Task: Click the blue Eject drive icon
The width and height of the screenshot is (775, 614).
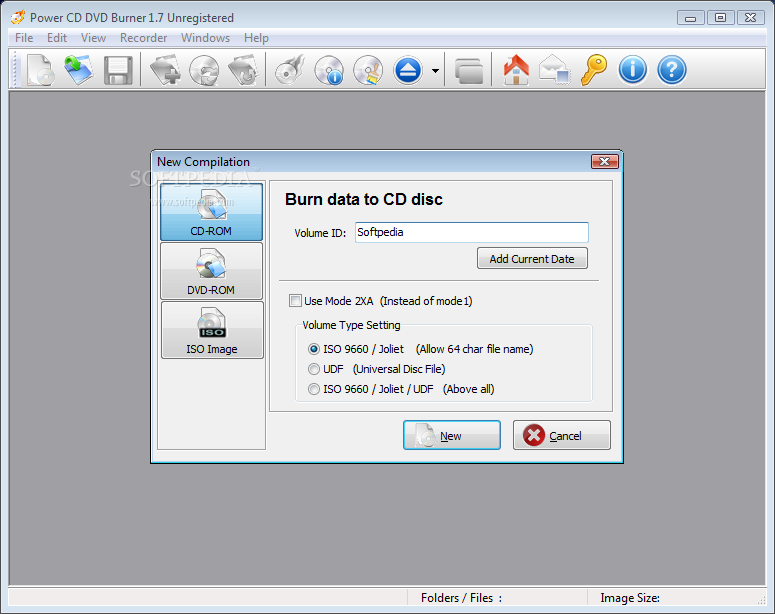Action: (408, 70)
